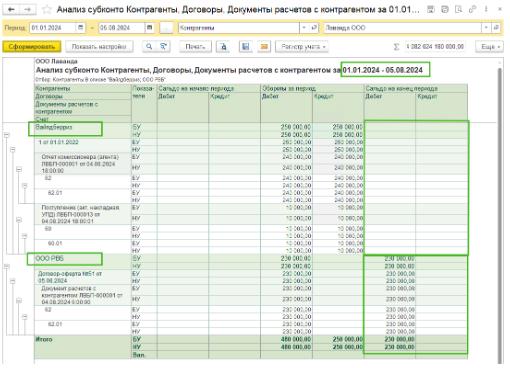510x368 pixels.
Task: Expand the Лаванда ООО organization dropdown
Action: [x=486, y=28]
